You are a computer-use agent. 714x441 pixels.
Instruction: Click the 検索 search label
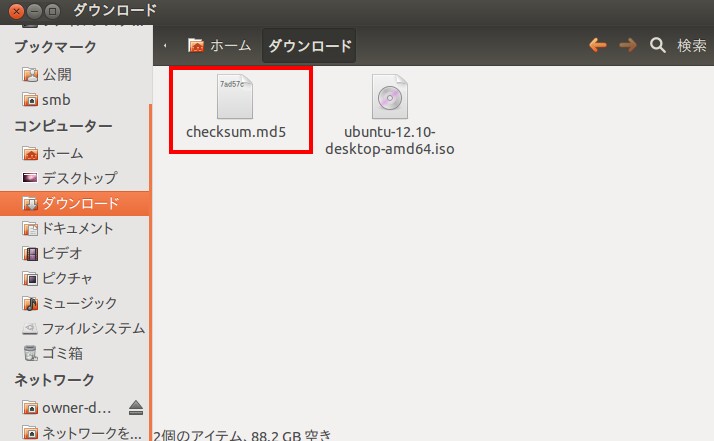[x=692, y=46]
